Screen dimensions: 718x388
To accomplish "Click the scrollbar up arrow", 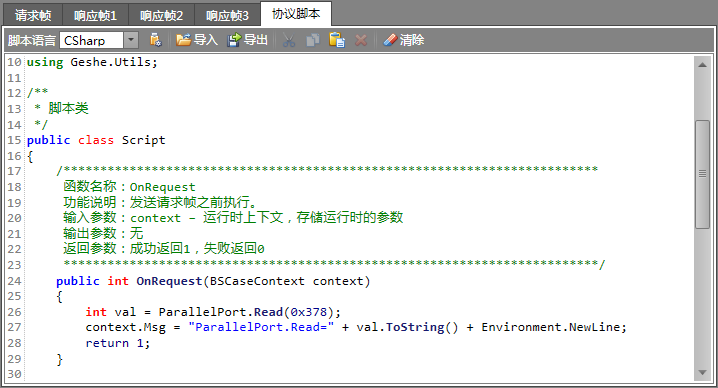I will point(702,65).
